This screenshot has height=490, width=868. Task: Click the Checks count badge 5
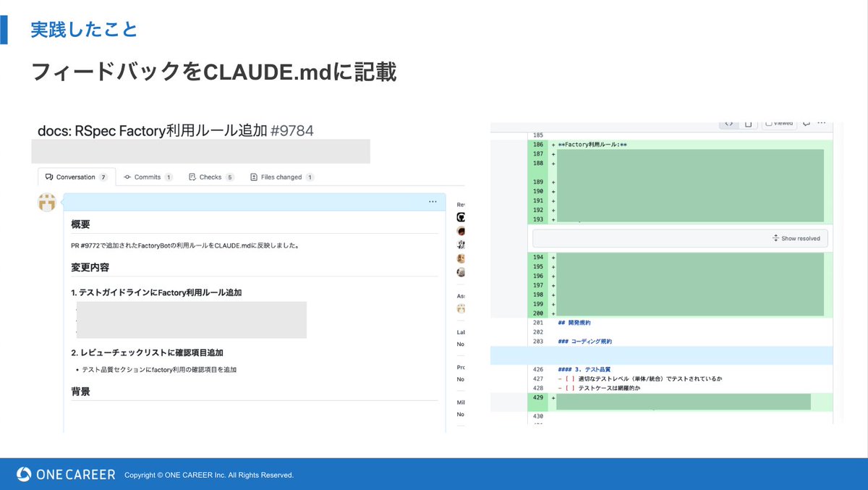[x=230, y=177]
